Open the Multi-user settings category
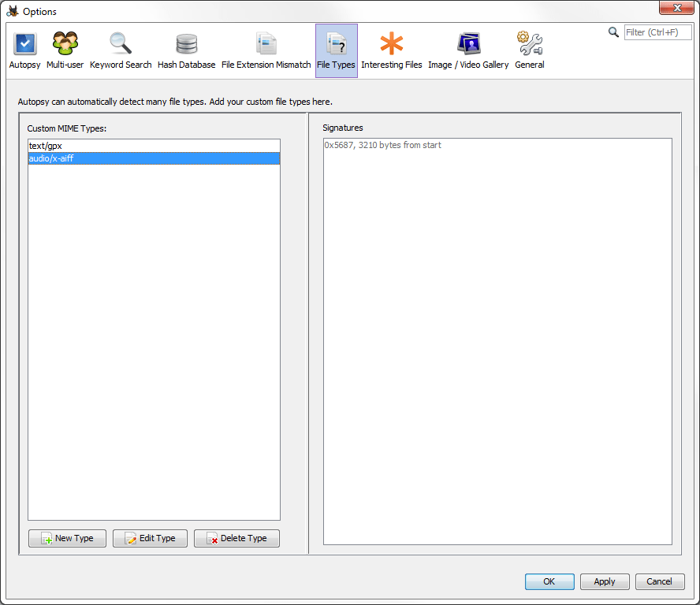The height and width of the screenshot is (605, 700). click(x=65, y=50)
